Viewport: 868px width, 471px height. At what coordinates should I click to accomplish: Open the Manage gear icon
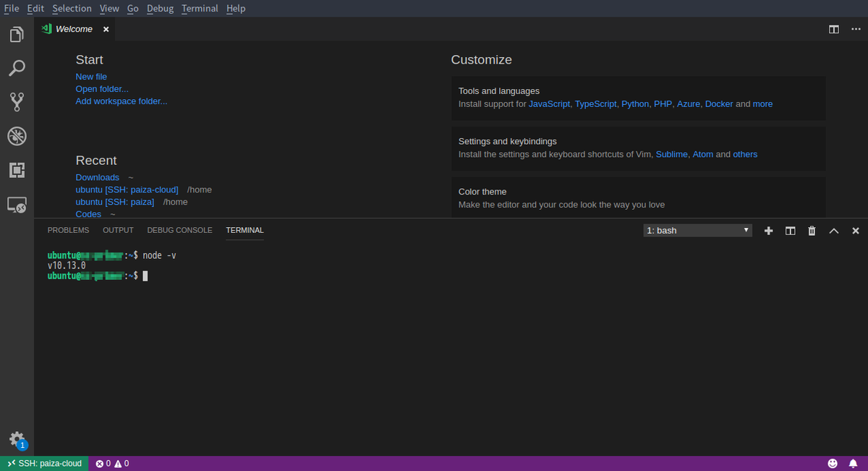coord(17,439)
